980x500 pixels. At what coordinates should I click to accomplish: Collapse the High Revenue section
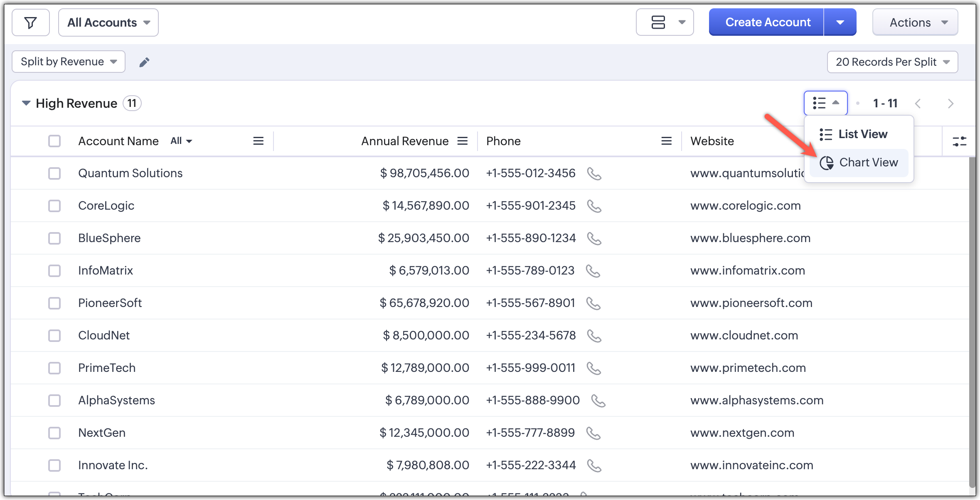pyautogui.click(x=26, y=103)
